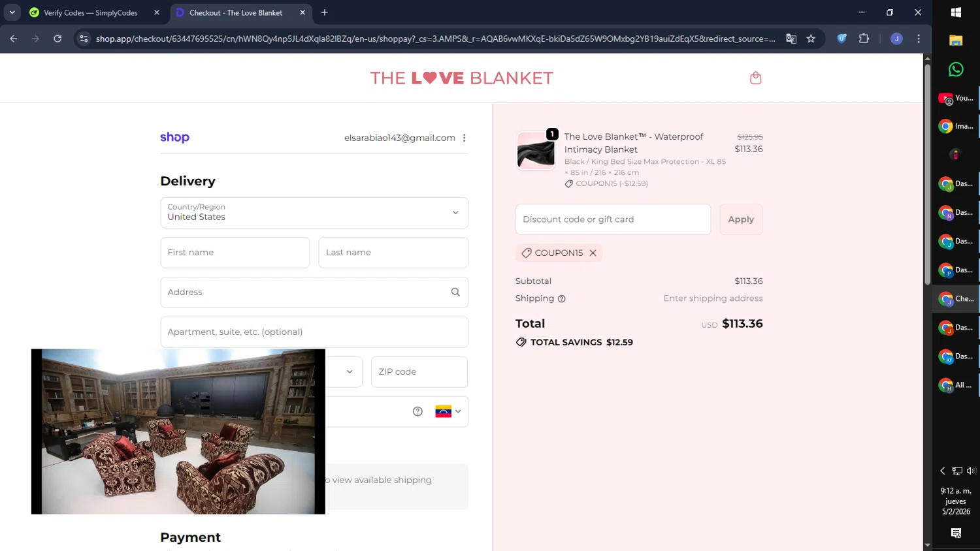Click the Discount code or gift card field
The width and height of the screenshot is (980, 551).
click(613, 219)
